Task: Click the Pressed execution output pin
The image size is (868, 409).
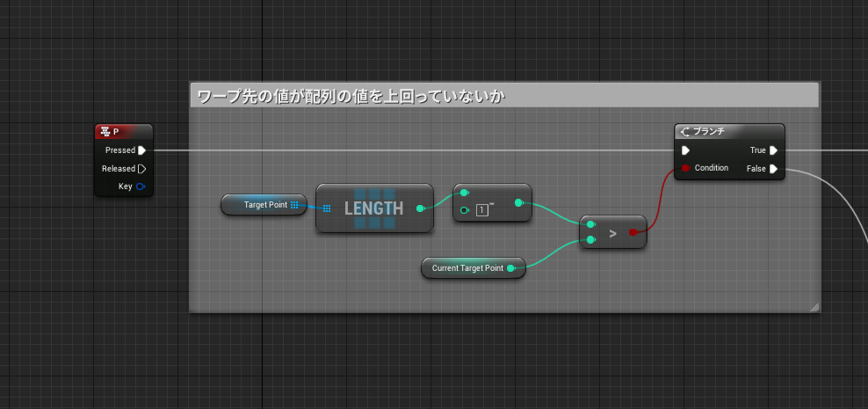Action: pos(141,150)
